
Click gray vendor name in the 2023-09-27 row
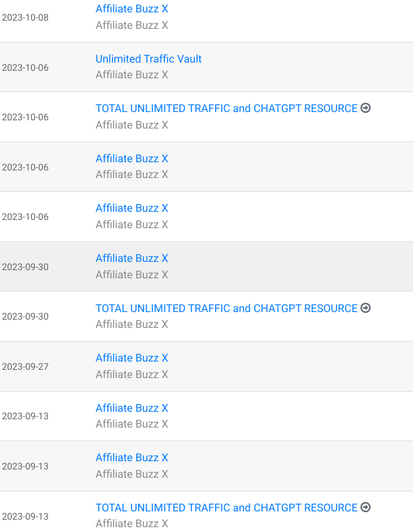pos(131,375)
